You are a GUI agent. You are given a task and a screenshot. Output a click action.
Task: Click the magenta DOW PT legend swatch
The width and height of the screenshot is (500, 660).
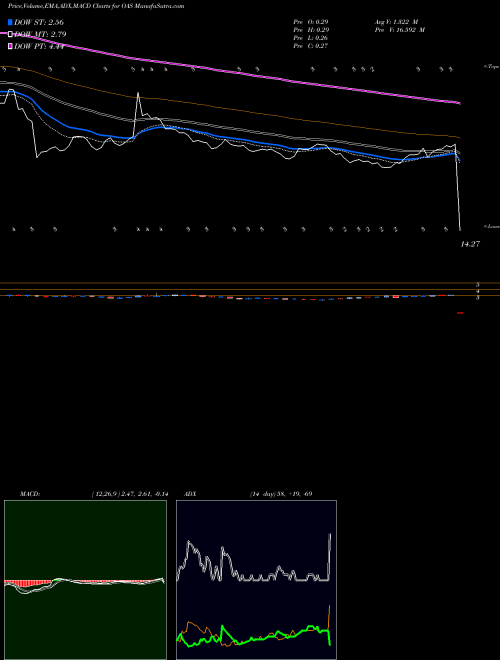click(x=10, y=46)
